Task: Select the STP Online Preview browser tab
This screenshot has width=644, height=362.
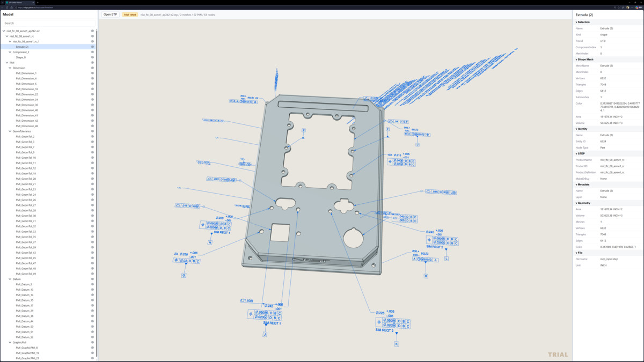Action: tap(20, 3)
